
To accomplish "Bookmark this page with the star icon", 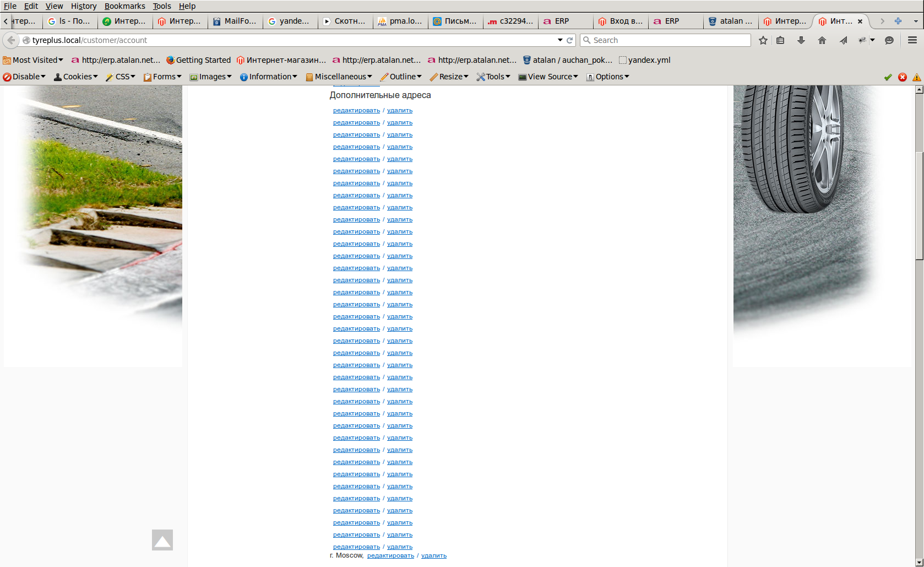I will 763,40.
